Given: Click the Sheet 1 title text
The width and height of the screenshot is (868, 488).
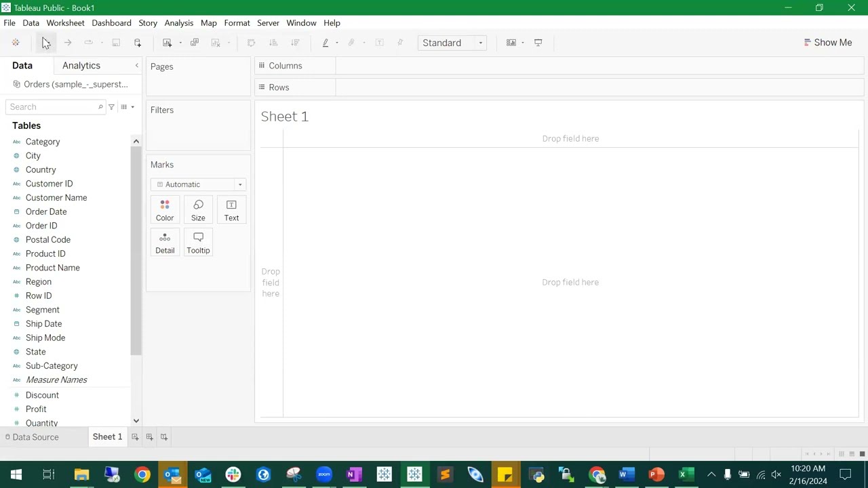Looking at the screenshot, I should click(x=285, y=117).
